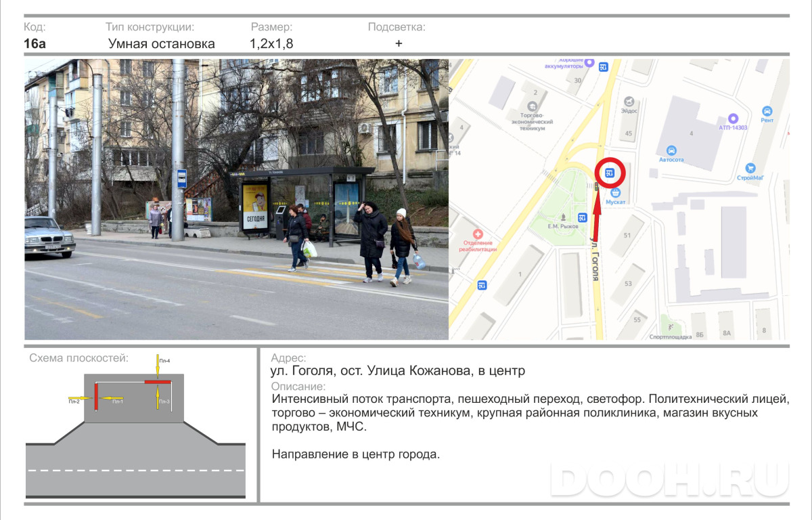
Task: Click the text Направление в центр города.
Action: point(356,454)
